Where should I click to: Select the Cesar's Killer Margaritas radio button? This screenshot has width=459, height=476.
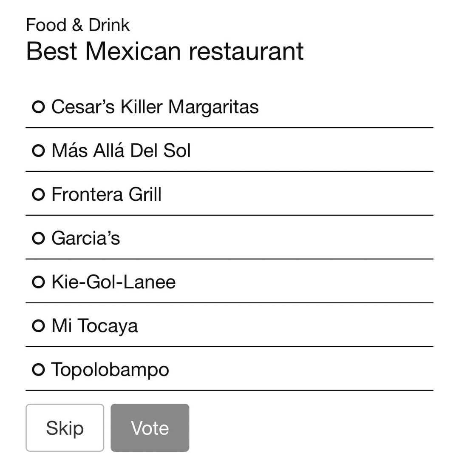pos(38,107)
